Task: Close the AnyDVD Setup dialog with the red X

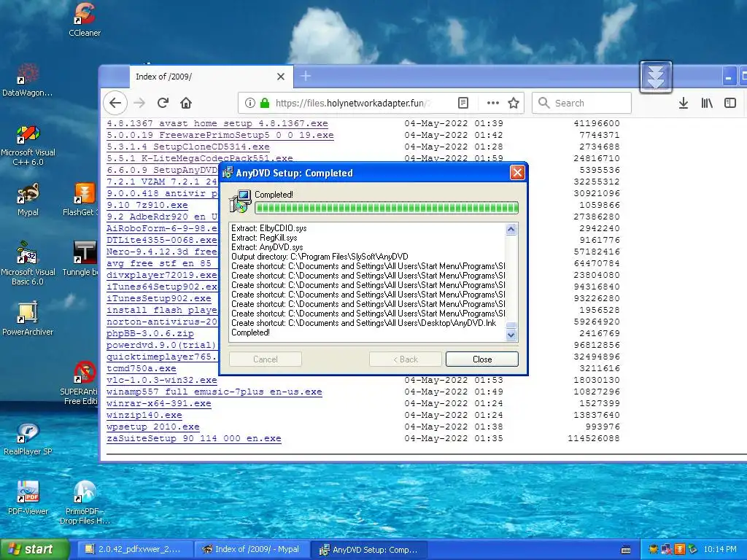Action: tap(517, 172)
